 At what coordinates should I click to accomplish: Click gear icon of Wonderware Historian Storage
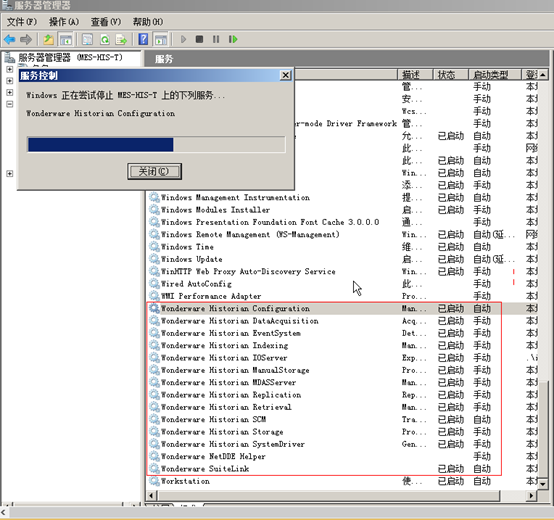click(x=154, y=432)
